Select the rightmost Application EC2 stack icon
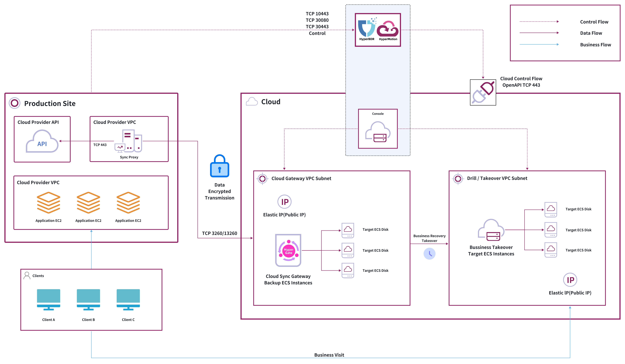The height and width of the screenshot is (364, 625). (128, 203)
